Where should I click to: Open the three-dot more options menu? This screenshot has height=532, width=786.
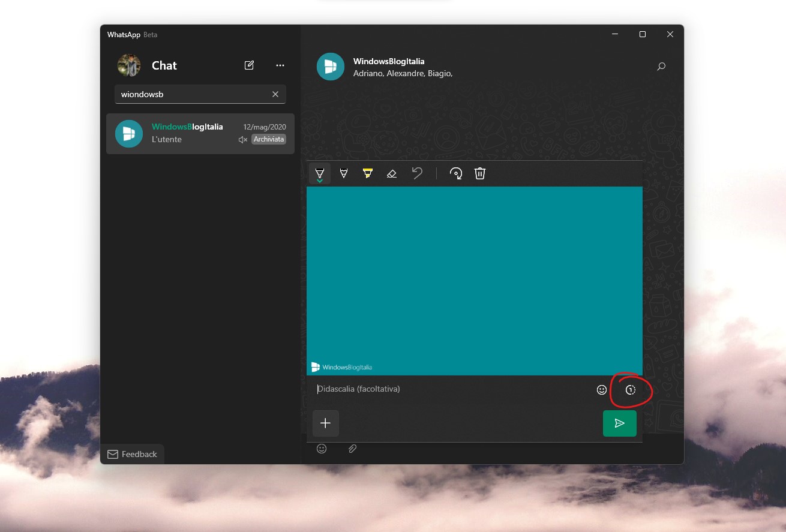tap(280, 65)
